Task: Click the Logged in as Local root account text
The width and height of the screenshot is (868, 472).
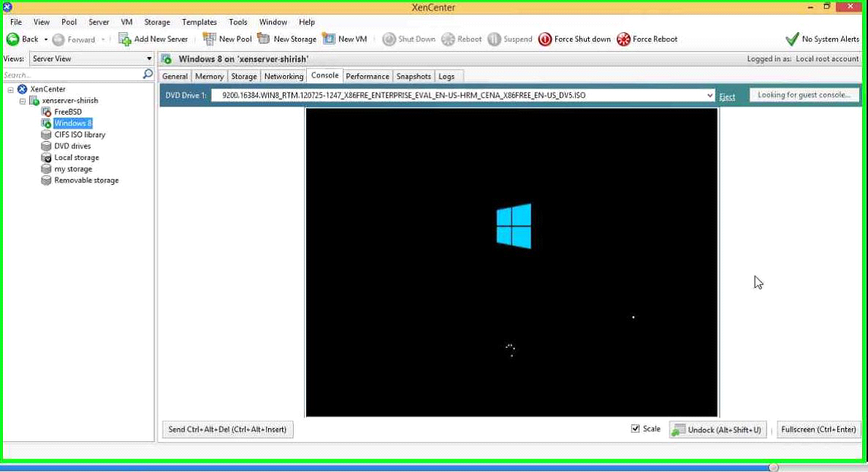Action: tap(803, 58)
